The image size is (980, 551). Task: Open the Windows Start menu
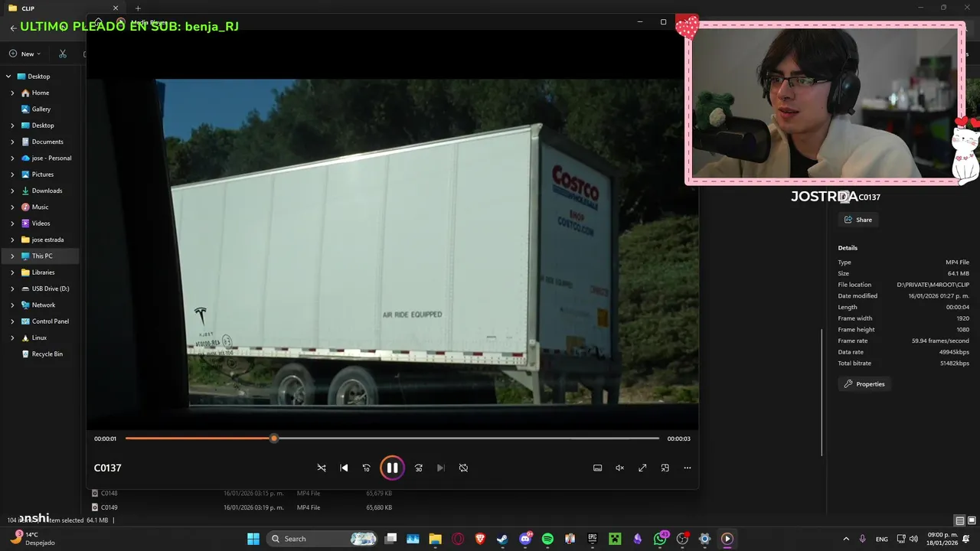coord(253,539)
